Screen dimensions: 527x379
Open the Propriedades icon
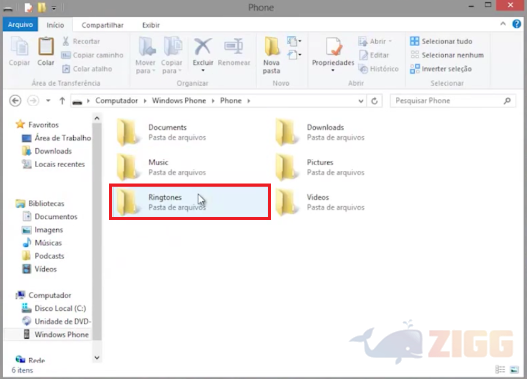point(333,47)
